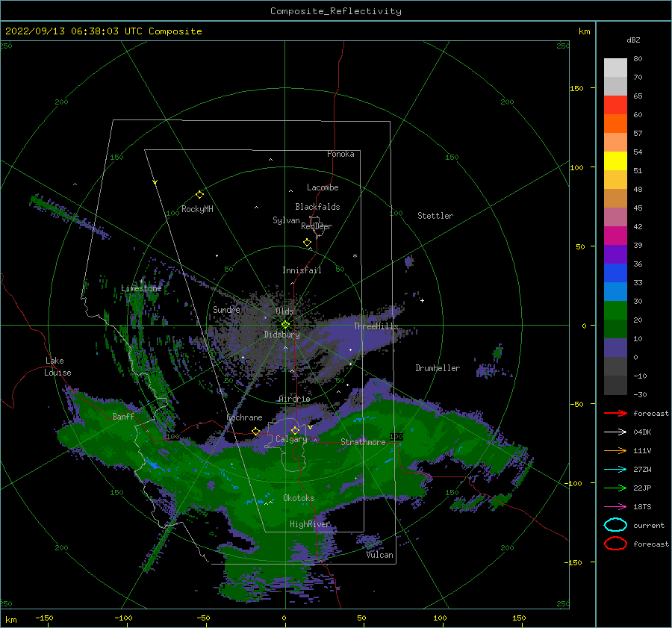Click the current legend text
Viewport: 672px width, 628px height.
pos(649,525)
